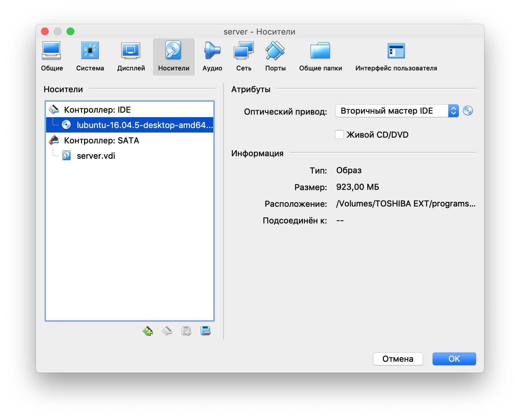Image resolution: width=520 pixels, height=420 pixels.
Task: Open the Оптический привод dropdown
Action: [396, 111]
